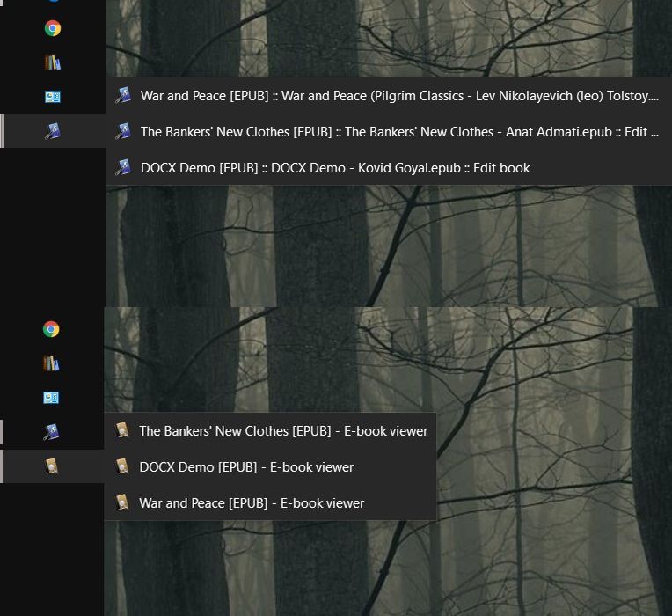Click blue monitor icon in taskbar beside E-book viewer list
Viewport: 672px width, 616px height.
pos(51,398)
